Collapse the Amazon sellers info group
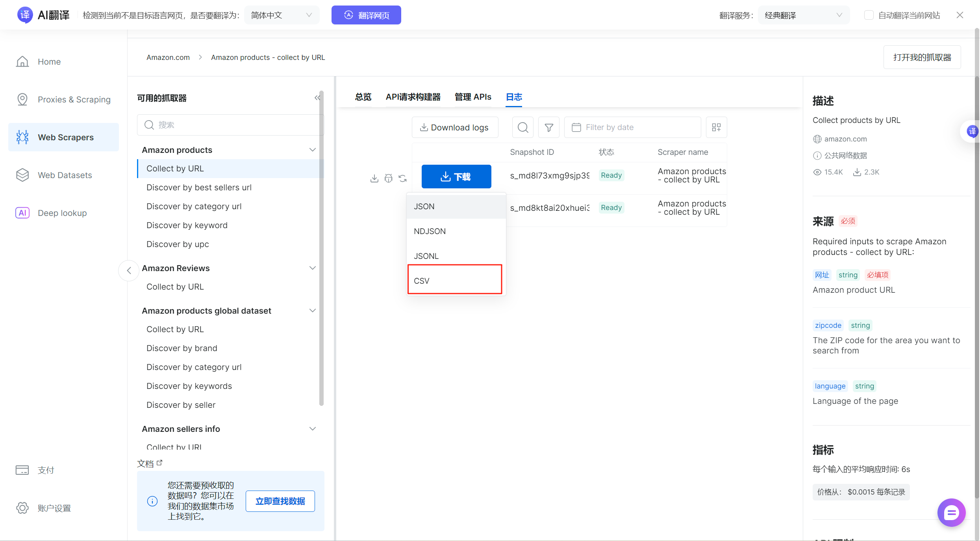This screenshot has height=541, width=980. coord(313,429)
